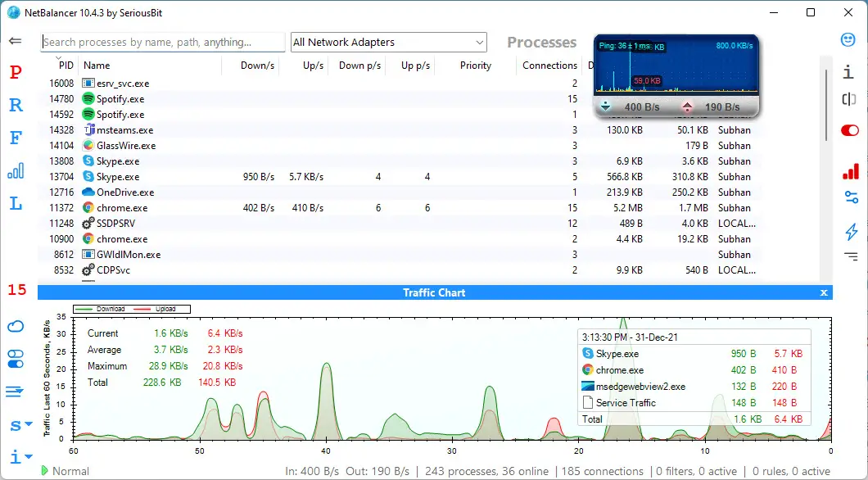Open the bar chart icon in left sidebar
Viewport: 868px width, 480px height.
point(16,170)
